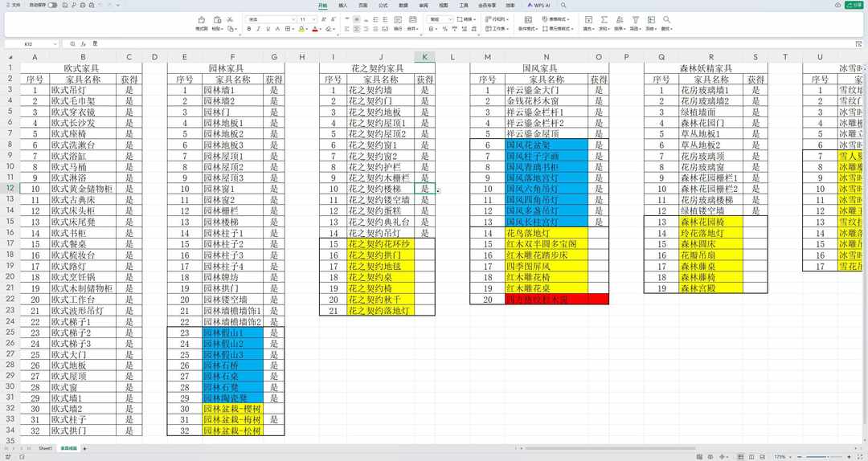Click the underline formatting icon
868x461 pixels.
point(269,29)
